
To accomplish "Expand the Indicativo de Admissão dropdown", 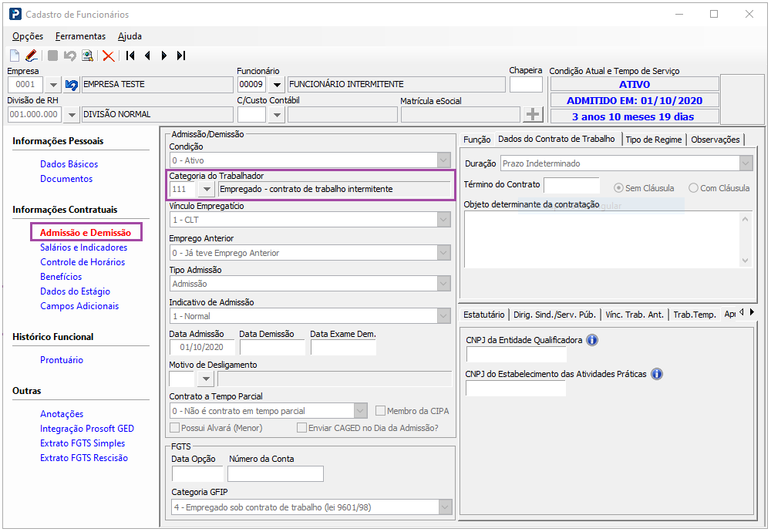I will (443, 316).
